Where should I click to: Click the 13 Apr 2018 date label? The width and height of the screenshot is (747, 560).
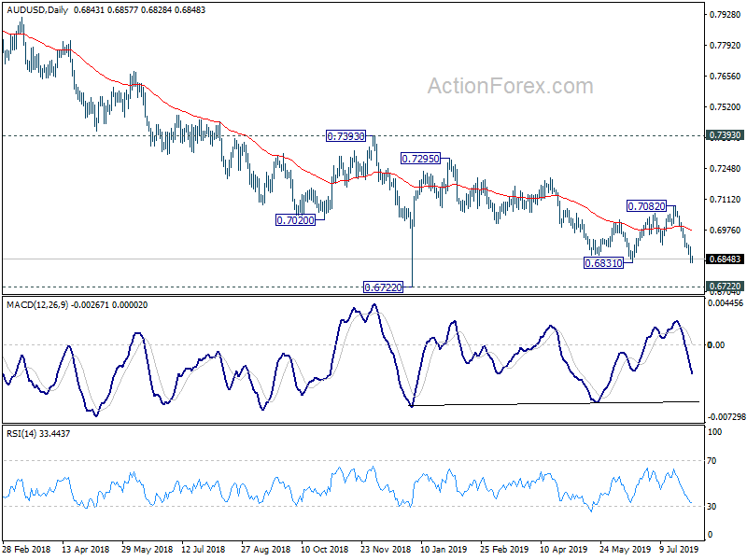(86, 549)
